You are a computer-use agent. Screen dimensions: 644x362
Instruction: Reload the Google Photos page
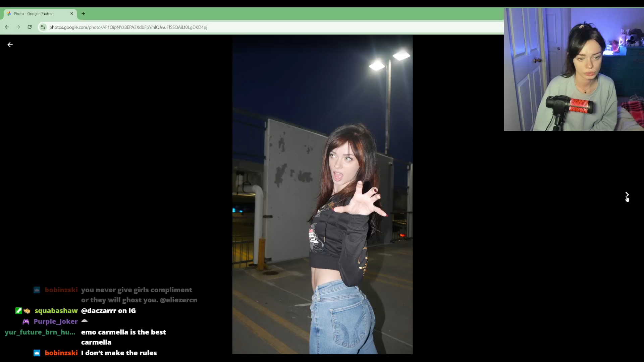point(30,27)
